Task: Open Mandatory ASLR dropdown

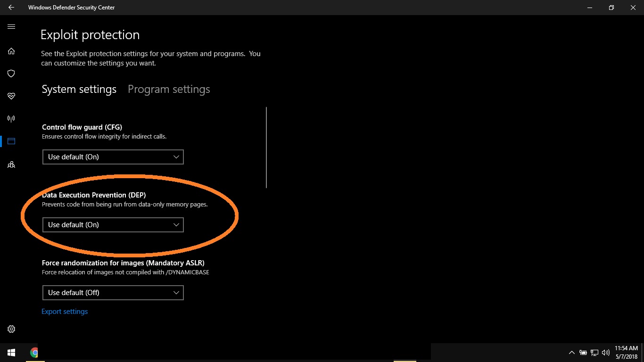Action: pyautogui.click(x=113, y=293)
